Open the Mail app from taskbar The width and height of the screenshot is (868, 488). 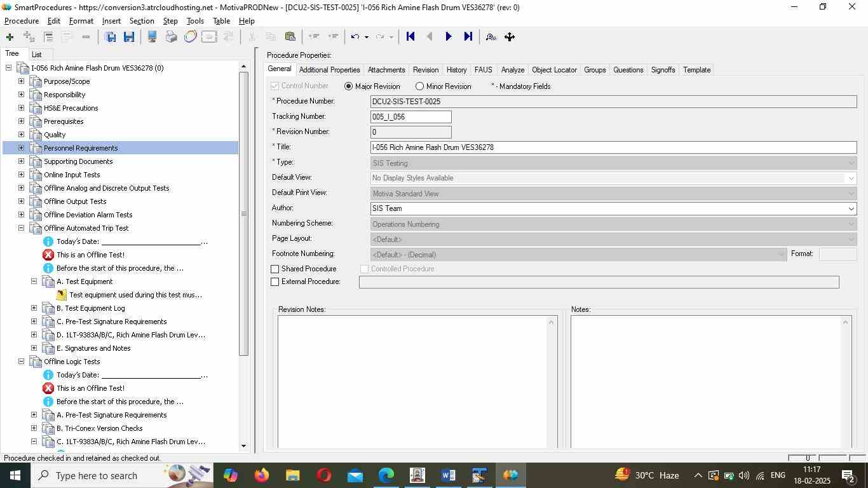(355, 475)
